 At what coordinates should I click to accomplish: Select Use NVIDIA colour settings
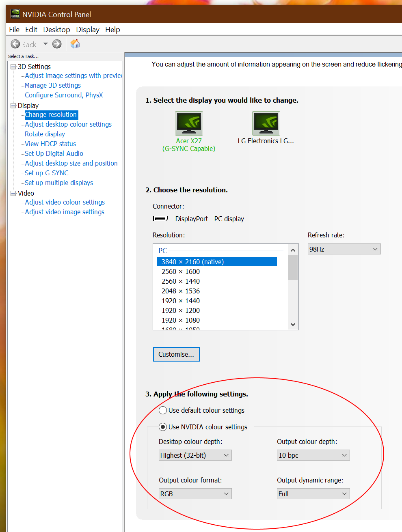click(x=163, y=427)
